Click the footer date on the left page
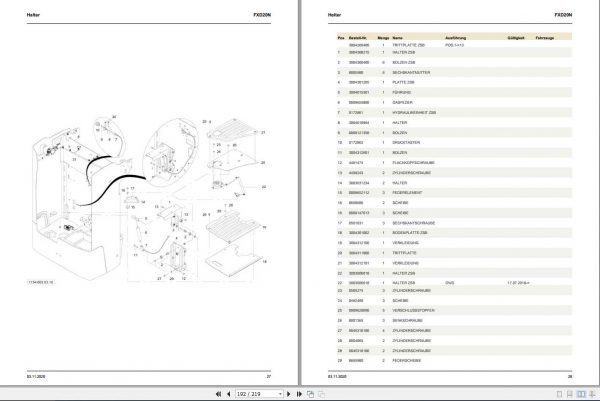600x401 pixels. [36, 377]
